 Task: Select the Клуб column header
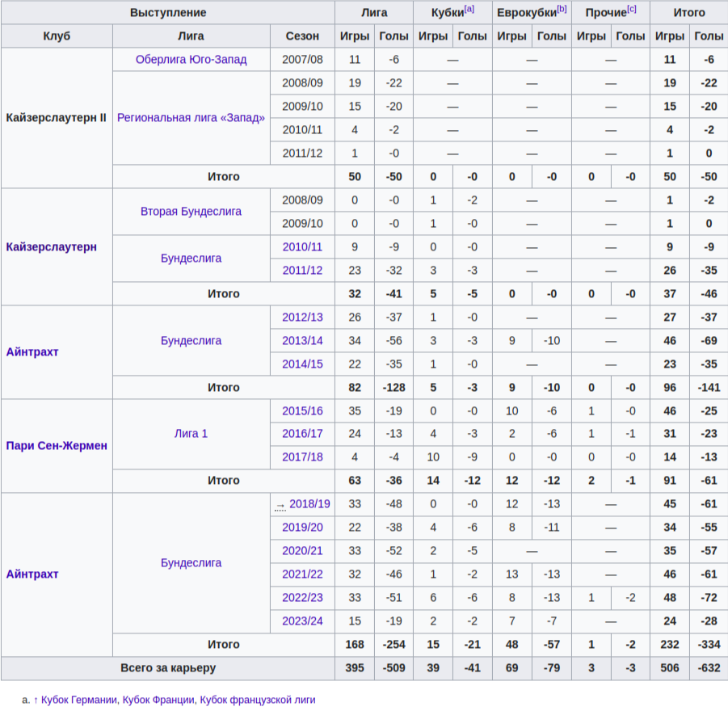point(57,36)
